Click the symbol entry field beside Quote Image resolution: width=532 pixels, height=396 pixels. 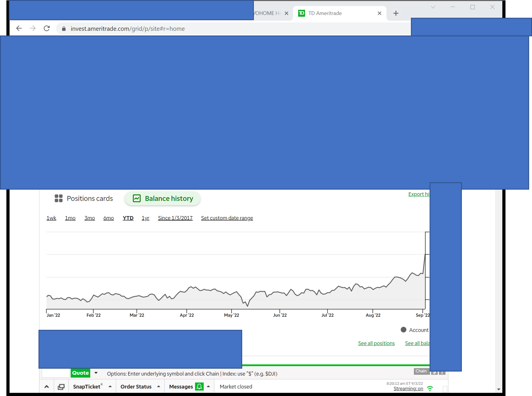[56, 373]
